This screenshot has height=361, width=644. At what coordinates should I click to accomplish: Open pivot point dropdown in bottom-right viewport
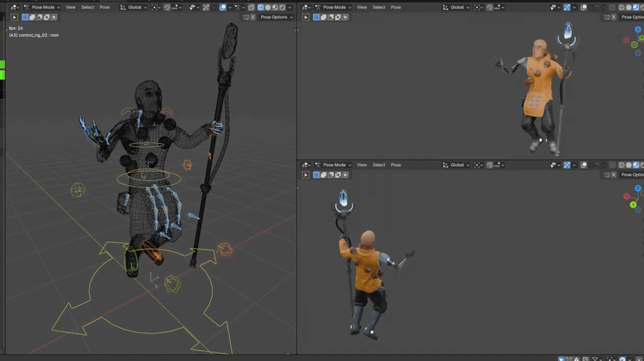pyautogui.click(x=478, y=165)
